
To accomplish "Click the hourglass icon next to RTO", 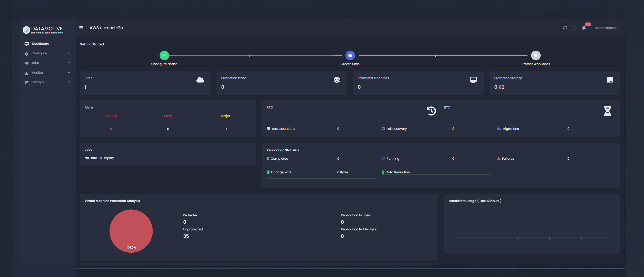I will 607,111.
